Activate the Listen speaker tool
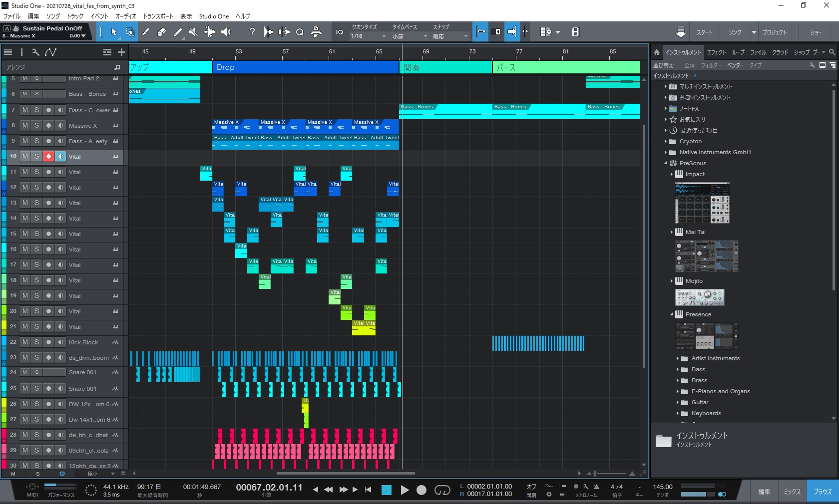The width and height of the screenshot is (839, 504). 226,32
